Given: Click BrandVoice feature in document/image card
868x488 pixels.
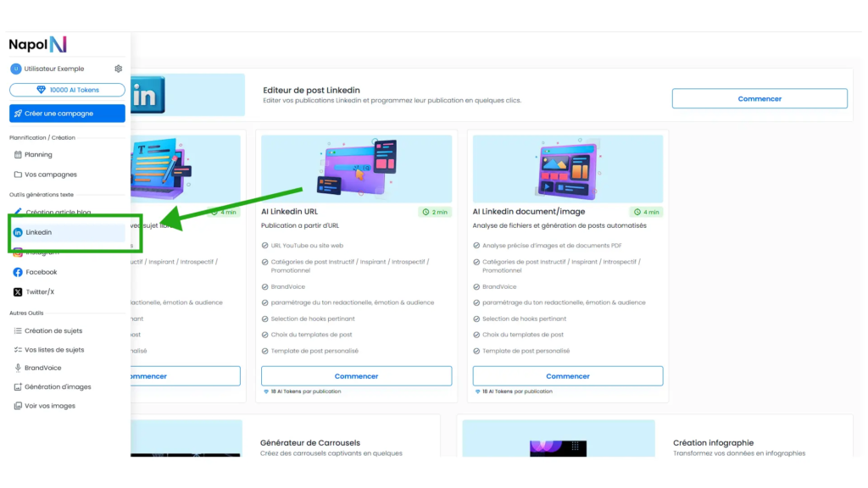Looking at the screenshot, I should (499, 286).
